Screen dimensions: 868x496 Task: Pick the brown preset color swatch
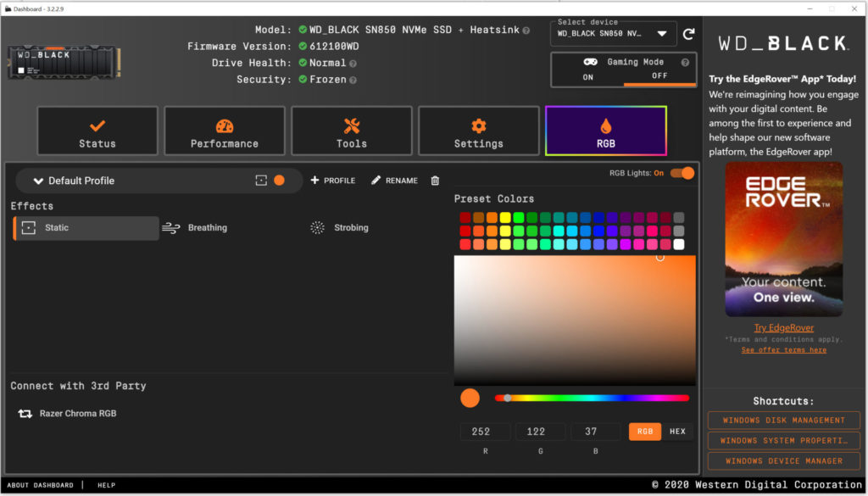click(x=479, y=218)
